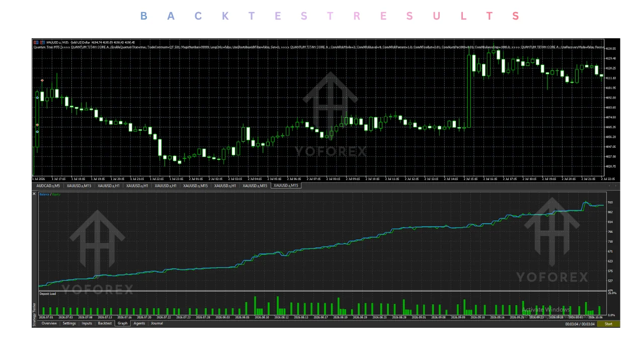Click the 4138.55 price scale value
The height and width of the screenshot is (362, 644).
click(x=611, y=48)
